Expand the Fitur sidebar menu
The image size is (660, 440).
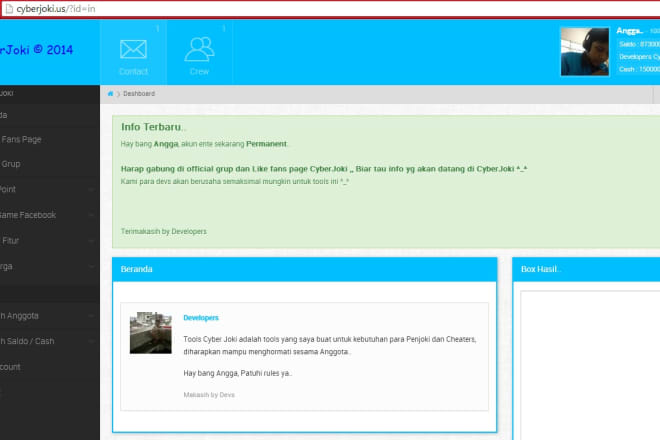pos(50,241)
